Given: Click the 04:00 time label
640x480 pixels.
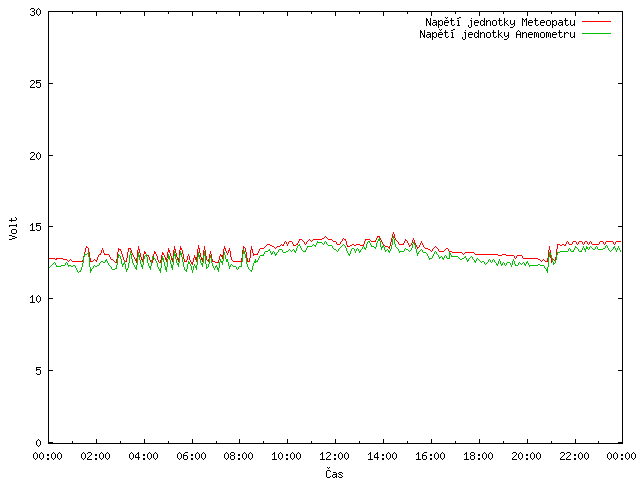Looking at the screenshot, I should (x=143, y=456).
